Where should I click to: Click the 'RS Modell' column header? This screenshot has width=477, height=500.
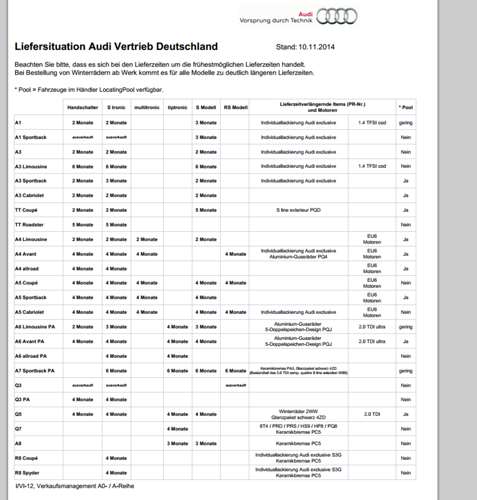[235, 107]
